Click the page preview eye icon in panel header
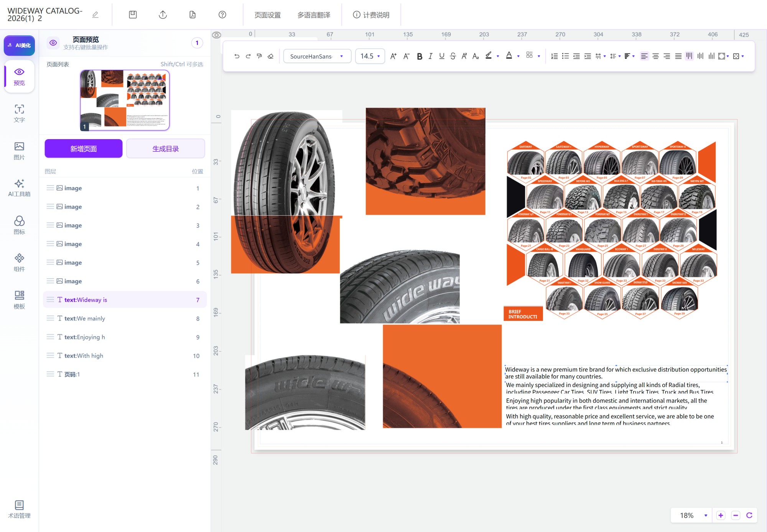Image resolution: width=767 pixels, height=532 pixels. pyautogui.click(x=53, y=43)
